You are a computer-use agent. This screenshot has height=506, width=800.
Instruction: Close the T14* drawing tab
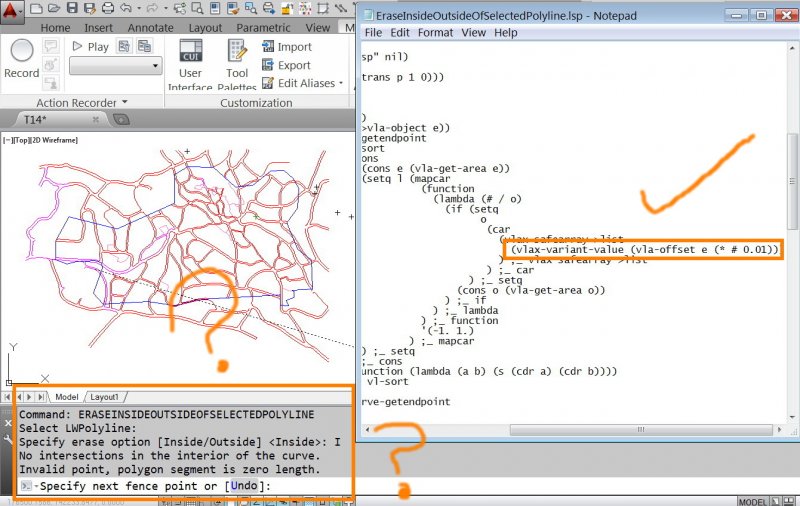(x=95, y=119)
